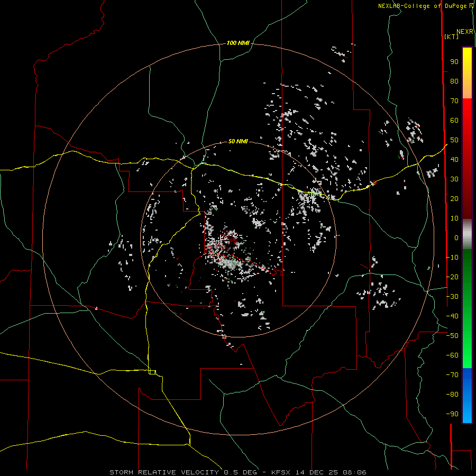Pick the gray zero-velocity color bar segment
The width and height of the screenshot is (476, 476).
click(467, 234)
